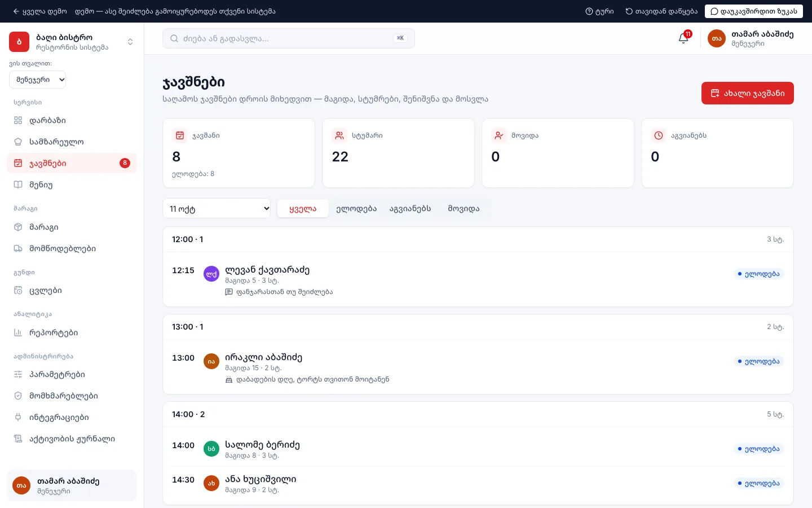Open the ჯავშნები sidebar item
Viewport: 812px width, 508px height.
coord(72,163)
